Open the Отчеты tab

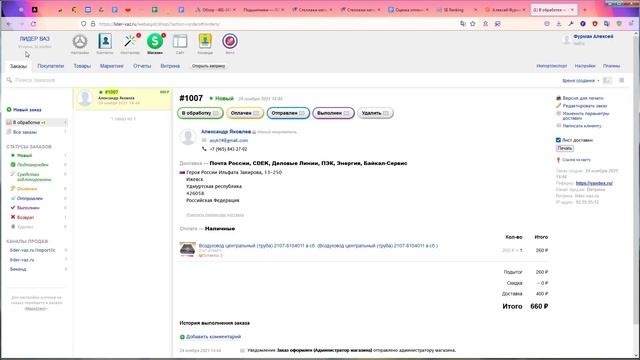(x=142, y=66)
